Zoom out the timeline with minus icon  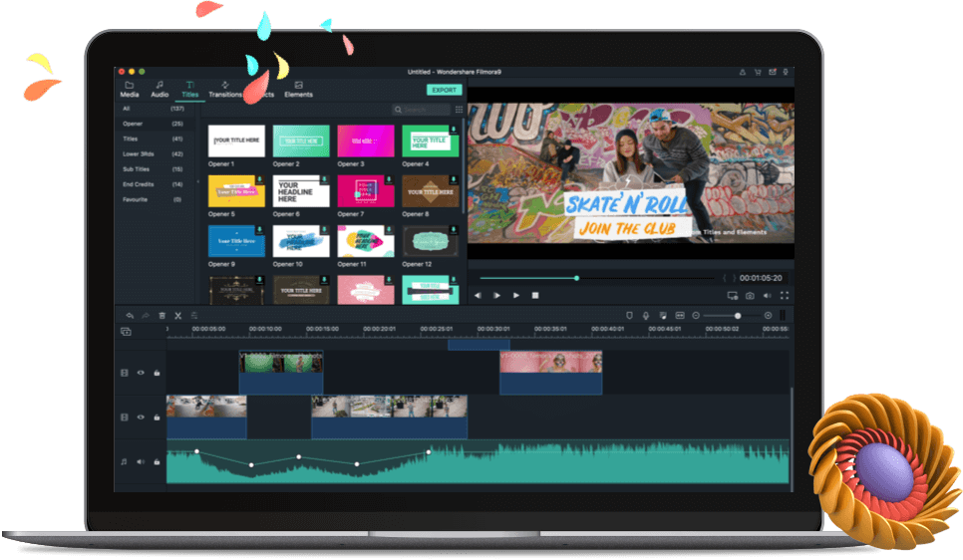tap(696, 316)
